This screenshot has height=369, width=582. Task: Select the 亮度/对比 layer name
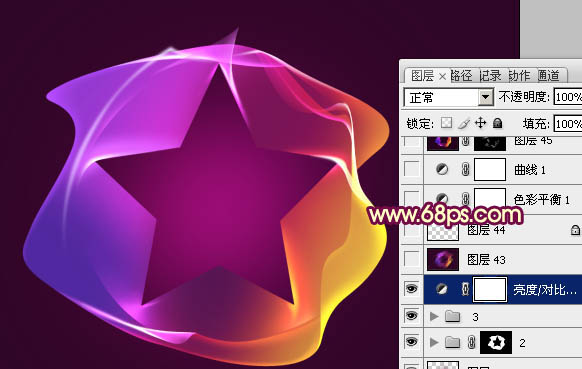[x=545, y=289]
